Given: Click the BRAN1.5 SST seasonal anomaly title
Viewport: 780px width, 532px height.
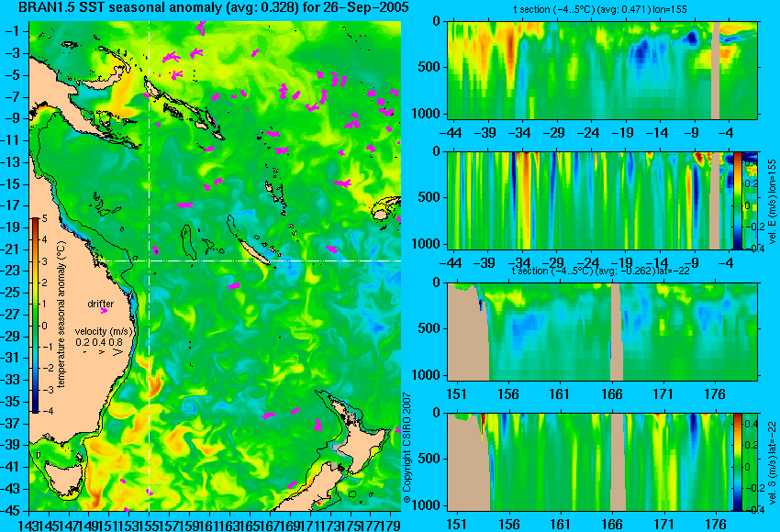Looking at the screenshot, I should 214,7.
